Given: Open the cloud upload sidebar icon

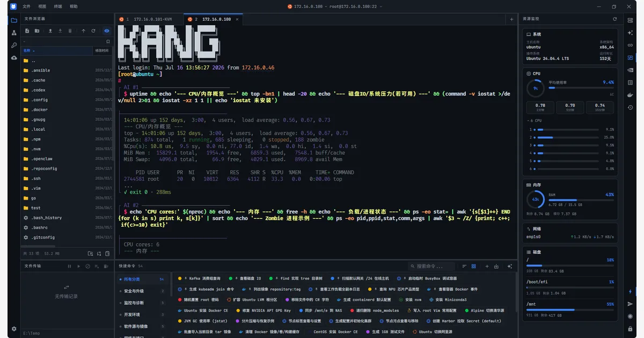Looking at the screenshot, I should (13, 57).
